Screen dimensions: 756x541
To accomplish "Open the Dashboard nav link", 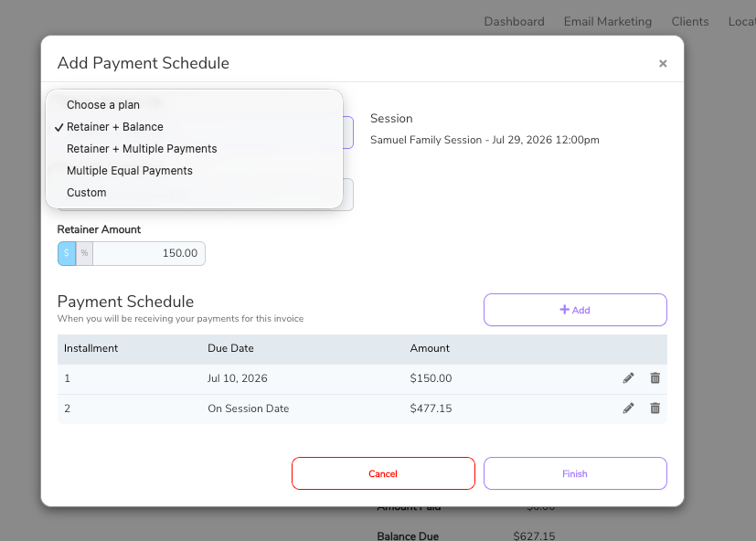I will click(x=514, y=22).
